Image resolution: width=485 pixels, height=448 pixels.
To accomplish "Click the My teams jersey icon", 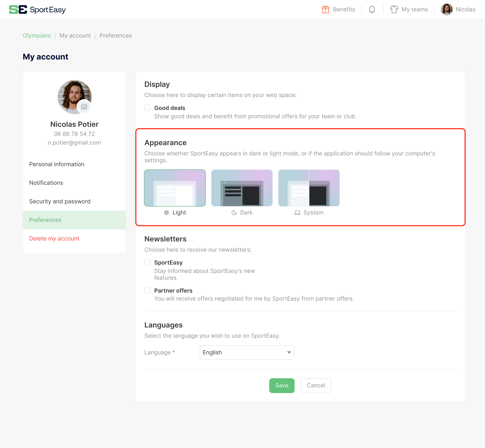I will pyautogui.click(x=394, y=9).
